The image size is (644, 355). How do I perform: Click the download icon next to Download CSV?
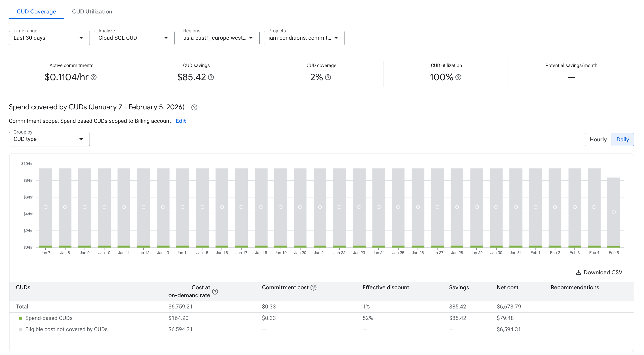578,272
